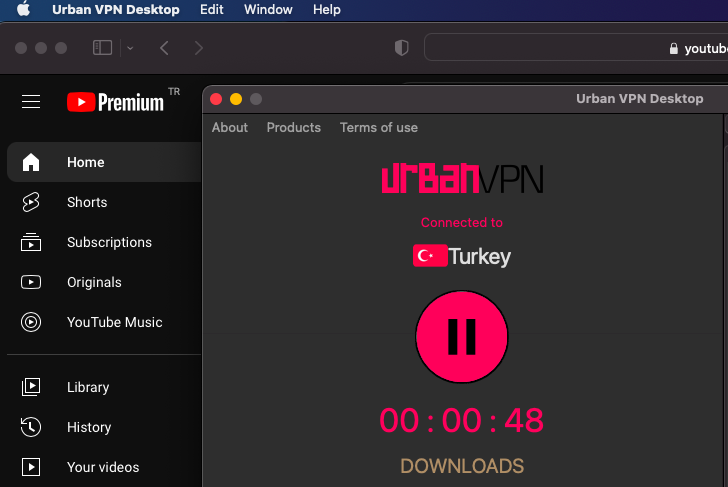
Task: Open the About menu in Urban VPN
Action: [x=230, y=127]
